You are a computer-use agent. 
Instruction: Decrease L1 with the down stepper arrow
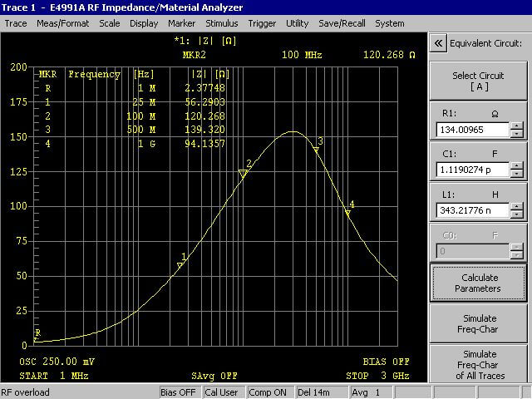coord(517,214)
